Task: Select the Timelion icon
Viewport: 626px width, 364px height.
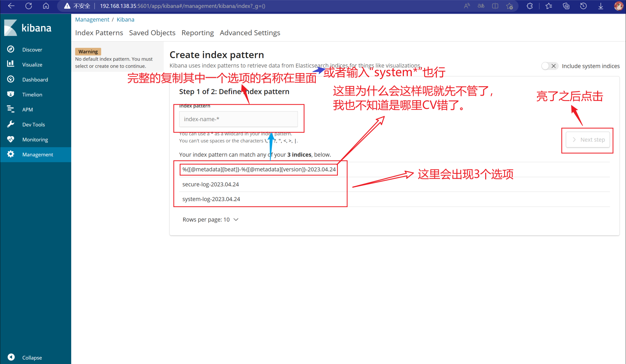Action: tap(11, 94)
